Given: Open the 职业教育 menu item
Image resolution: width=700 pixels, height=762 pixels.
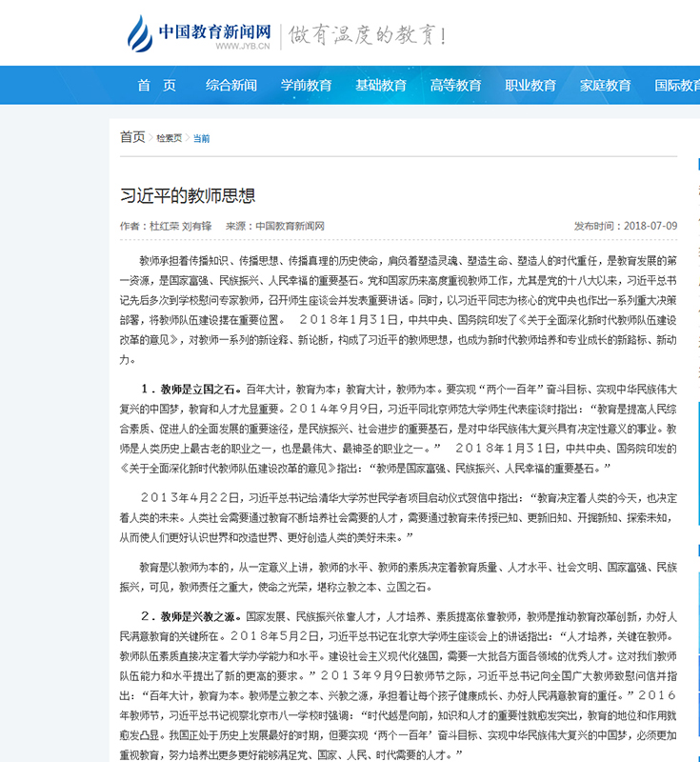Looking at the screenshot, I should [530, 85].
